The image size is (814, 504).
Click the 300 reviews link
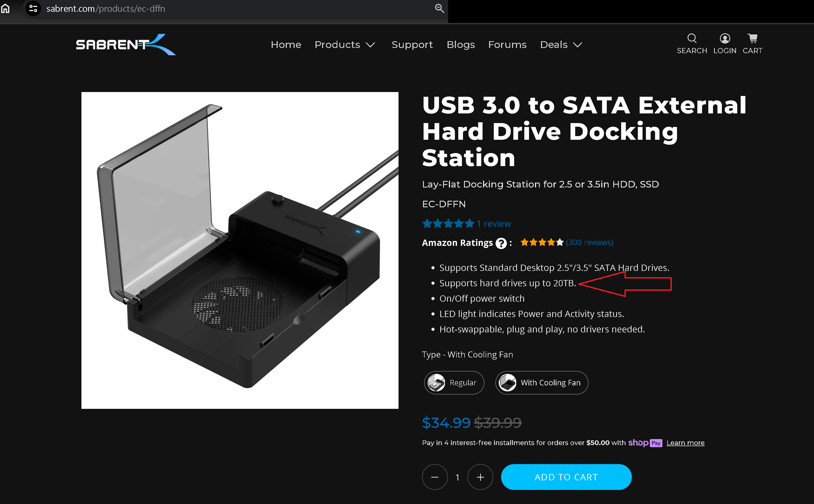(x=589, y=243)
